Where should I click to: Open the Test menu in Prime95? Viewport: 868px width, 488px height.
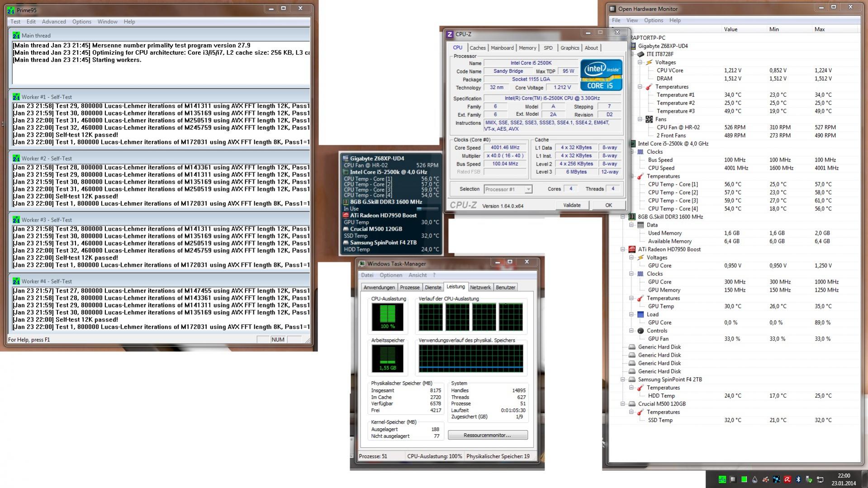[x=15, y=22]
